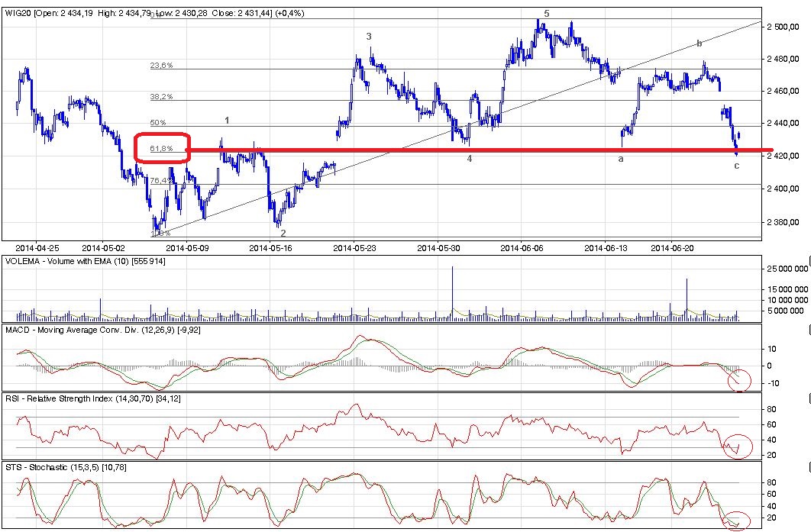This screenshot has height=532, width=811.
Task: Click the 2014-06-20 date label
Action: coord(672,248)
